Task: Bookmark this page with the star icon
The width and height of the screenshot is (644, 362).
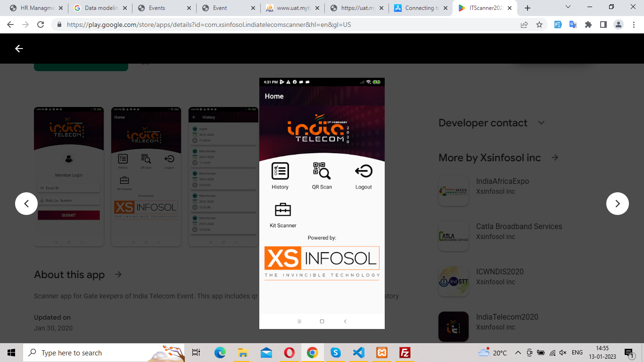Action: pyautogui.click(x=539, y=25)
